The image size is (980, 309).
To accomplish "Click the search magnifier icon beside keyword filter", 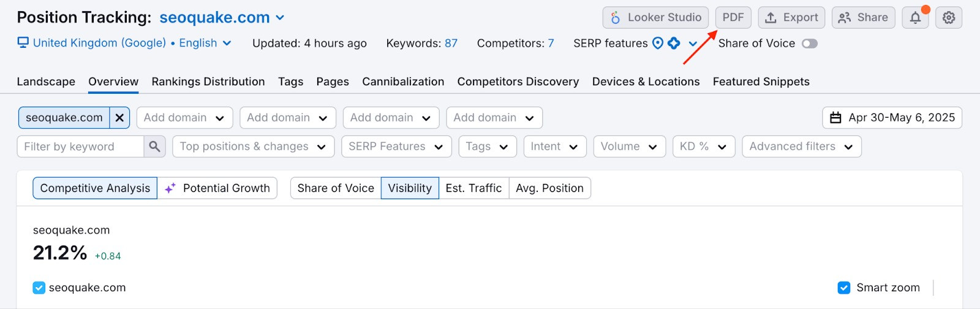I will (x=154, y=147).
